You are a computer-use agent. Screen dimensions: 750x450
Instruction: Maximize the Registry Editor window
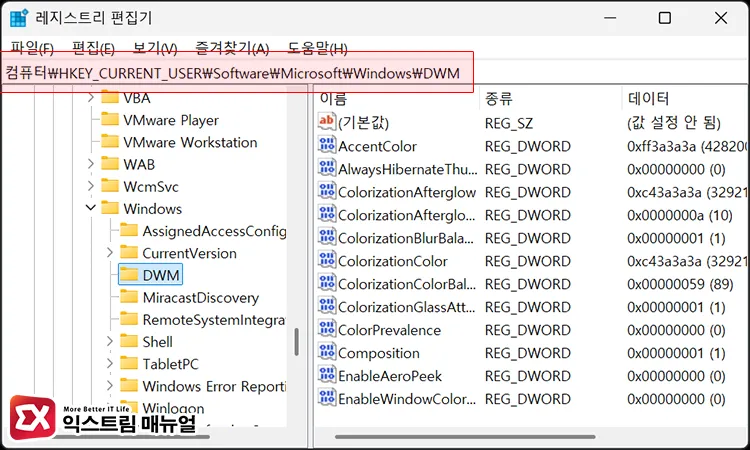tap(664, 18)
